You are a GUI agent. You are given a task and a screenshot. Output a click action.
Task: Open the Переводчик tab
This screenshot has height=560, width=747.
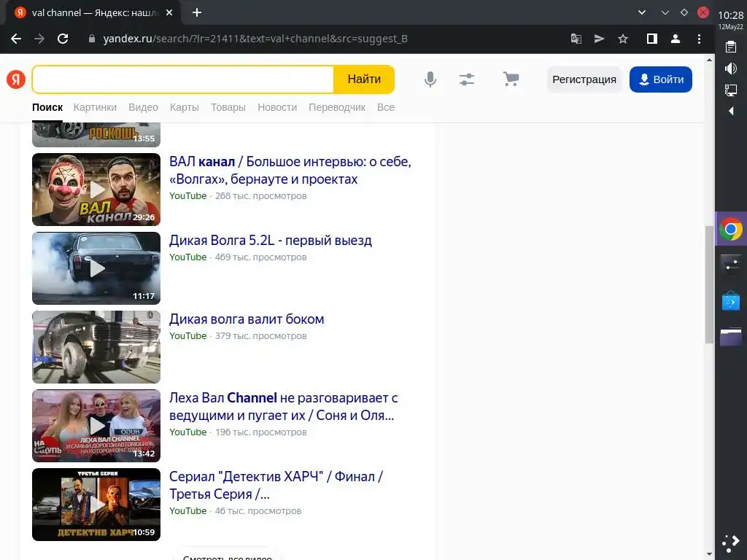(337, 107)
